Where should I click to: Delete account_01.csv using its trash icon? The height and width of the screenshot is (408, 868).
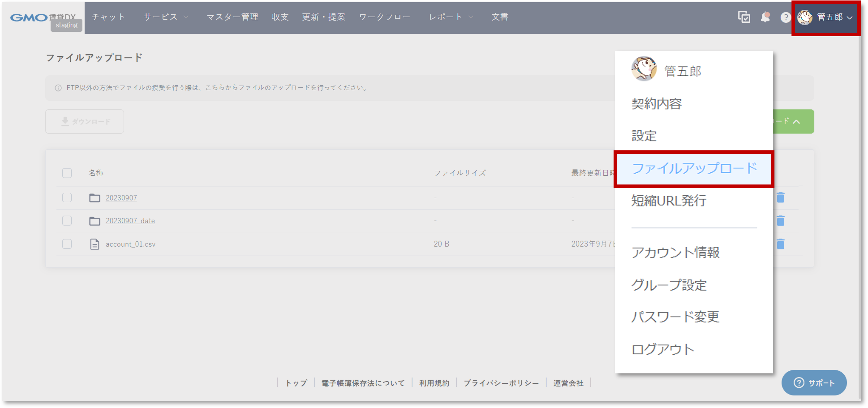coord(781,244)
